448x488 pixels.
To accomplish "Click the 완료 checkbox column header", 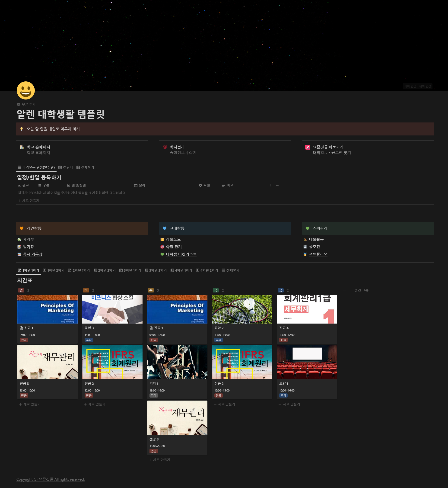I will click(x=23, y=185).
